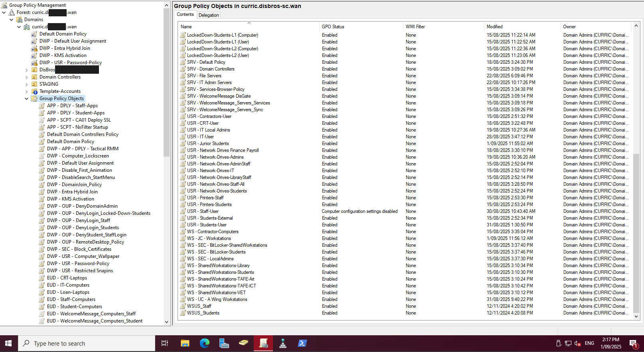This screenshot has width=644, height=352.
Task: Open Server Manager from the taskbar
Action: pyautogui.click(x=224, y=343)
